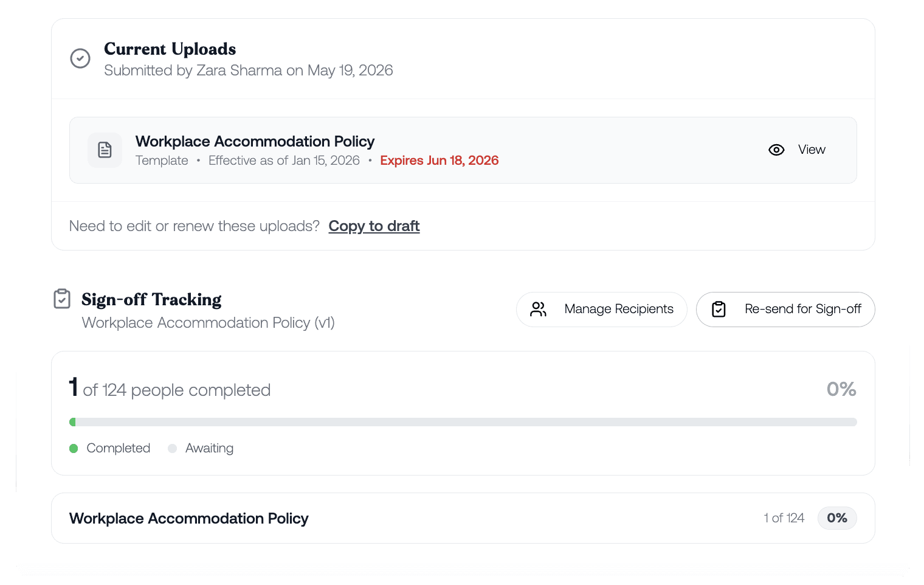
Task: Click the red Expires Jun 18, 2026 label
Action: point(440,161)
